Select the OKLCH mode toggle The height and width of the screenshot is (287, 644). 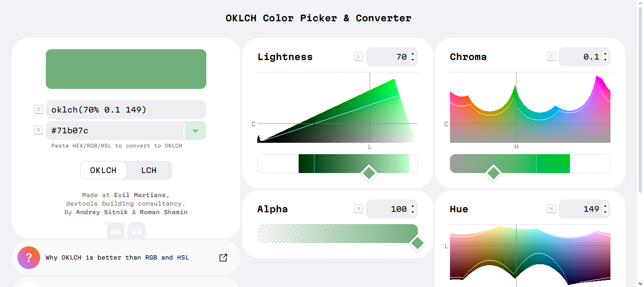103,170
